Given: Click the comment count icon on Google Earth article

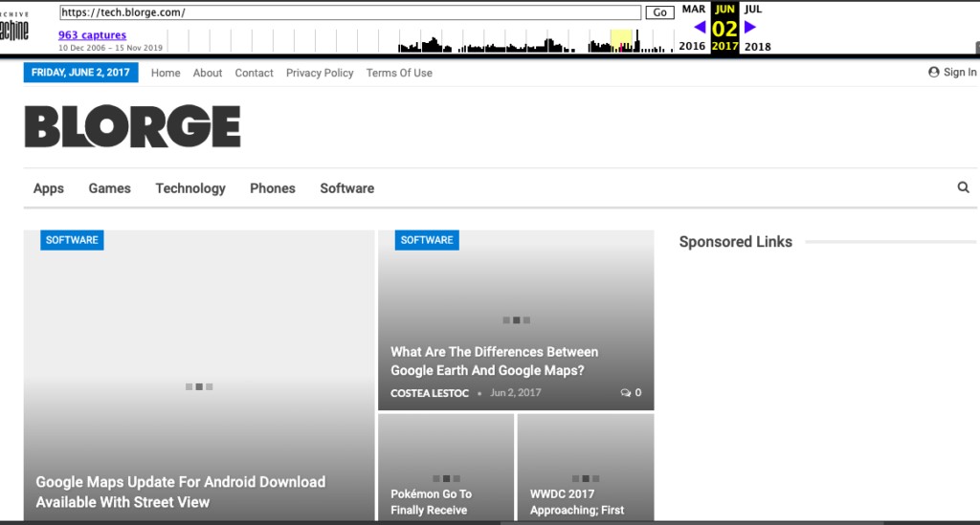Looking at the screenshot, I should point(626,393).
